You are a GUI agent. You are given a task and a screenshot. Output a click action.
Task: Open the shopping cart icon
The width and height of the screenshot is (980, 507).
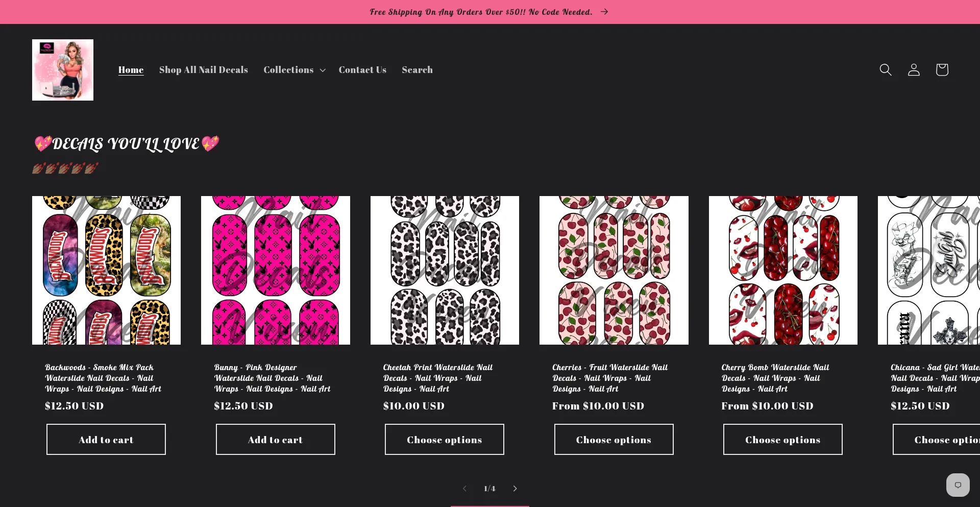point(942,69)
